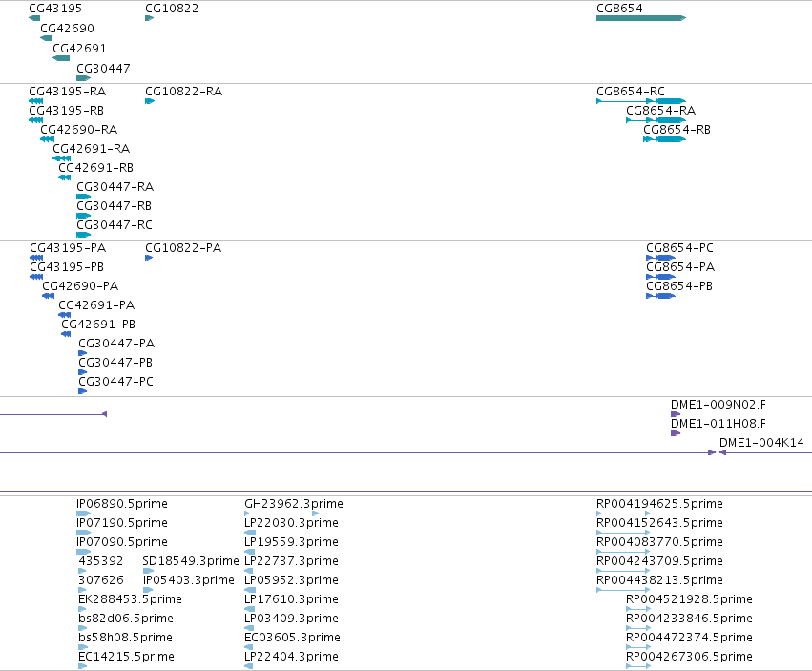Select transcript CG8654-RA

[x=661, y=111]
